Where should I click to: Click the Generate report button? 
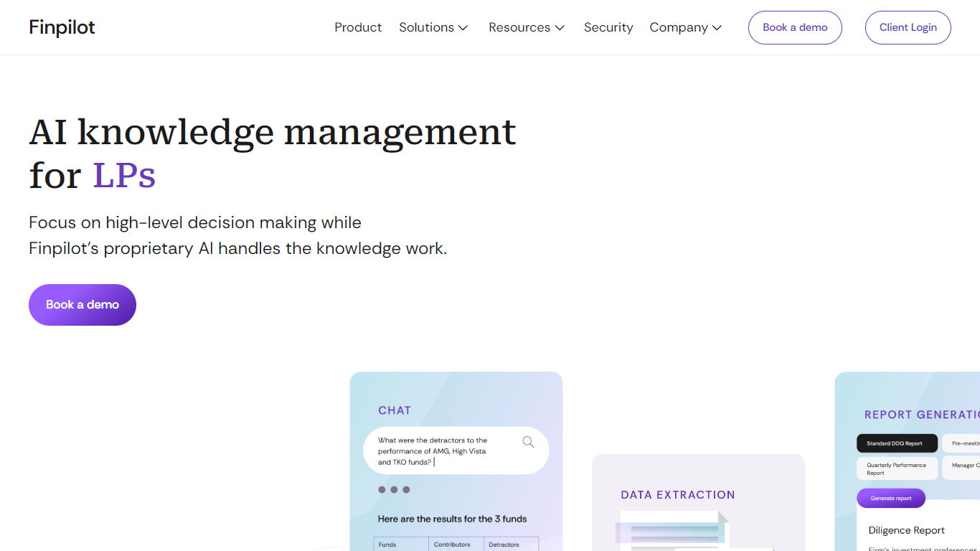[891, 498]
